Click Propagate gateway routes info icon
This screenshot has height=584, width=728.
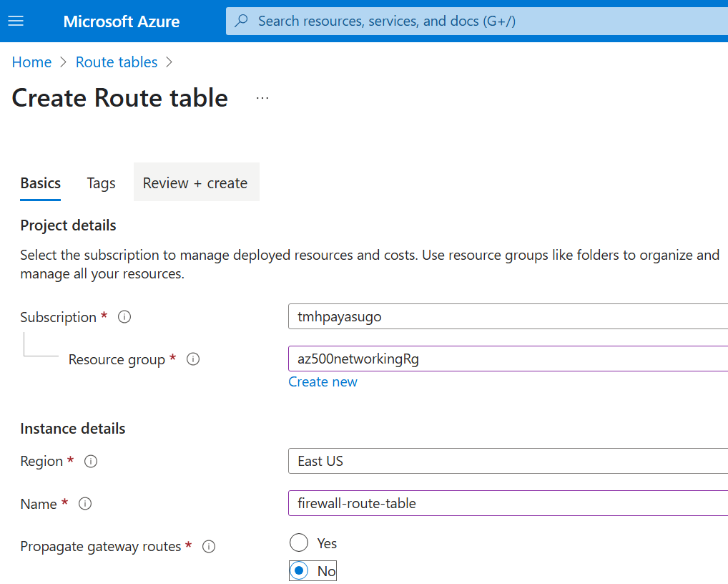click(209, 547)
